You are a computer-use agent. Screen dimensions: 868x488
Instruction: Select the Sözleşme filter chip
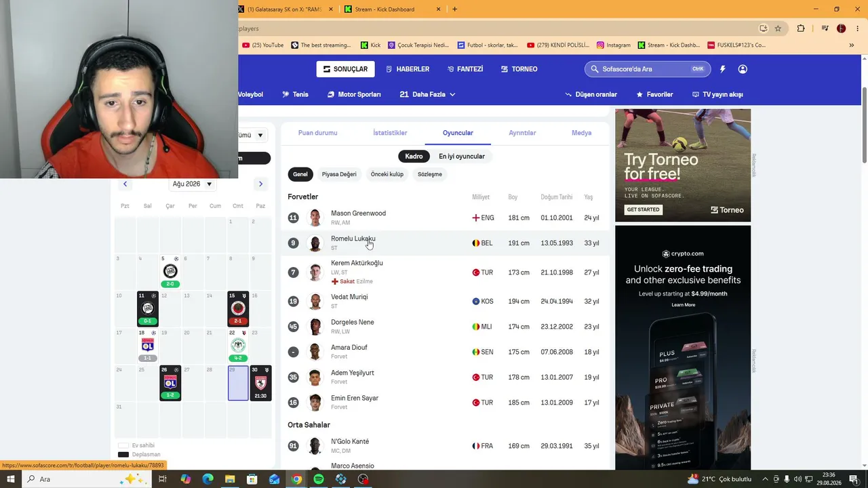coord(430,174)
